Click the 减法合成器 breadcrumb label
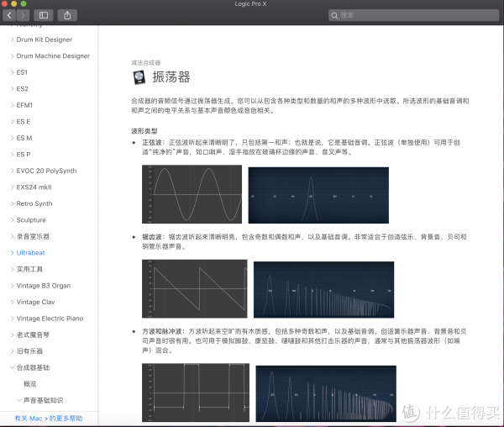This screenshot has height=427, width=504. [x=145, y=63]
